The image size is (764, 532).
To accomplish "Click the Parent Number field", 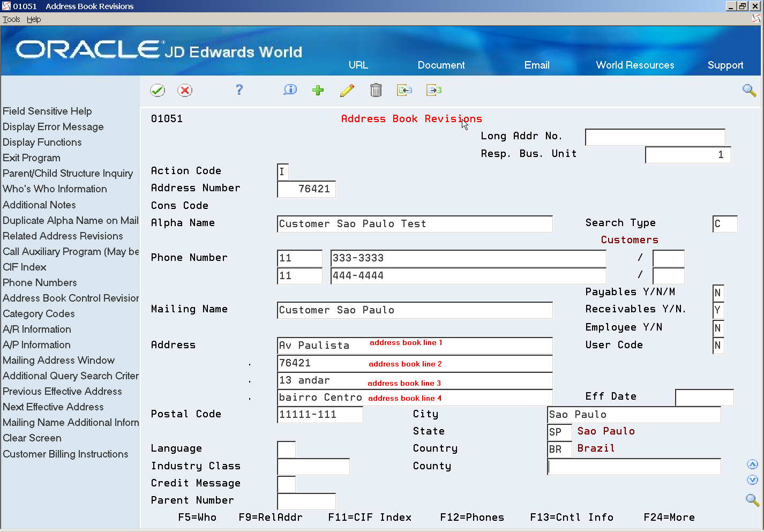I will coord(306,501).
